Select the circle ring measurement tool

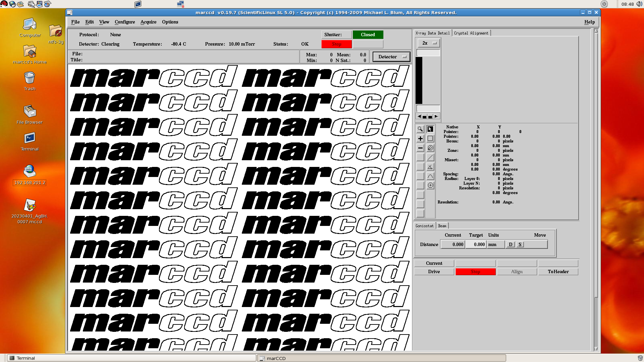point(430,148)
